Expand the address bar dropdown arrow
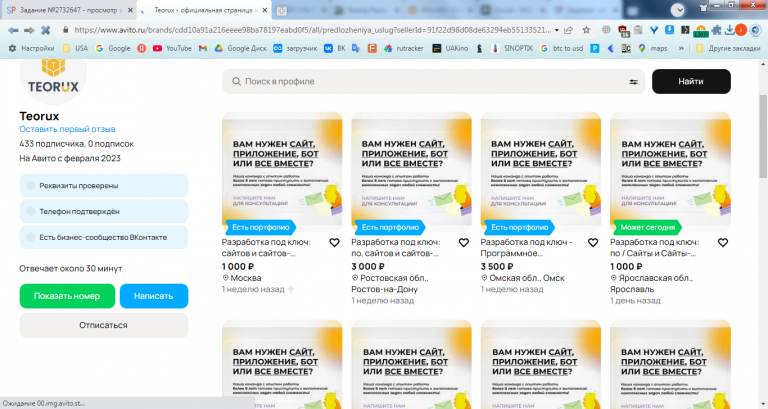768x409 pixels. coord(557,30)
